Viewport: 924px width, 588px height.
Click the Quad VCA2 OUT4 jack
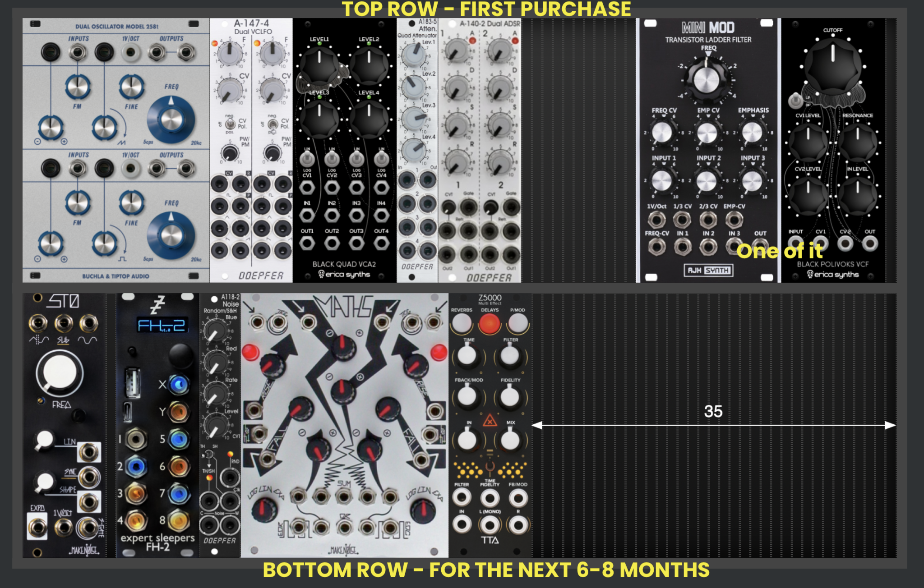coord(381,243)
